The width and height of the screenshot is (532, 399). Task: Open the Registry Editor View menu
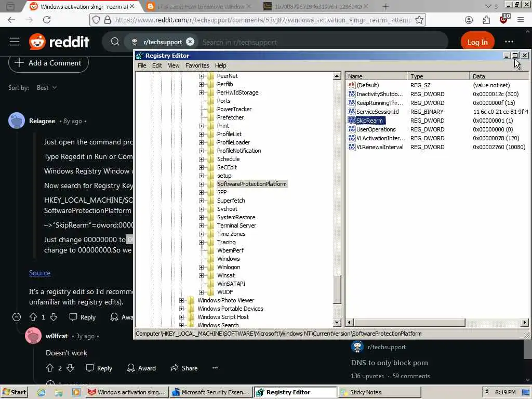point(174,65)
